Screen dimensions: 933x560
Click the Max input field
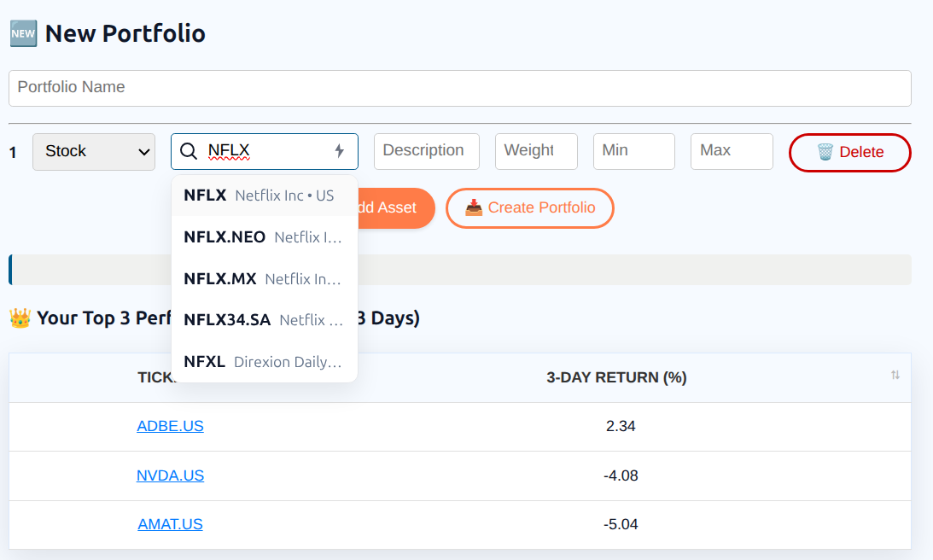[732, 151]
